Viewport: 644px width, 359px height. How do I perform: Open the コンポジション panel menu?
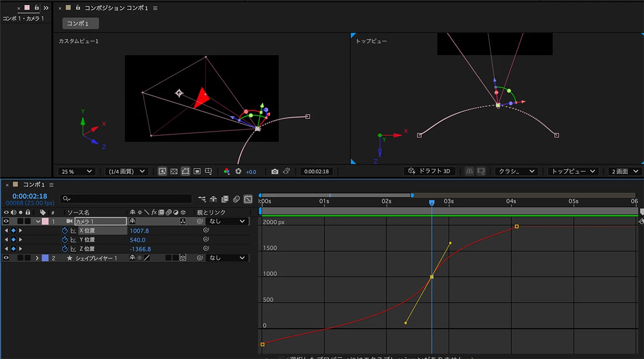(155, 8)
